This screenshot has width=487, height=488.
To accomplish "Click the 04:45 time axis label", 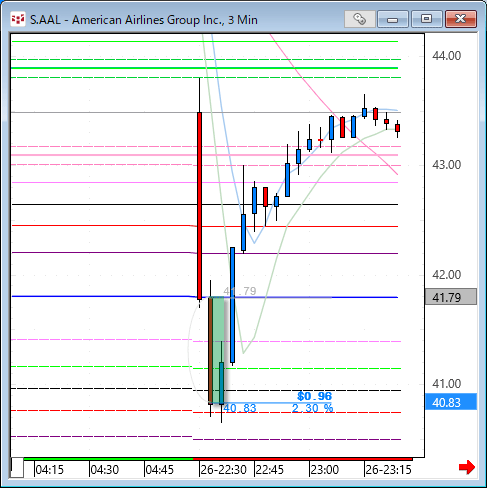I will (x=160, y=470).
